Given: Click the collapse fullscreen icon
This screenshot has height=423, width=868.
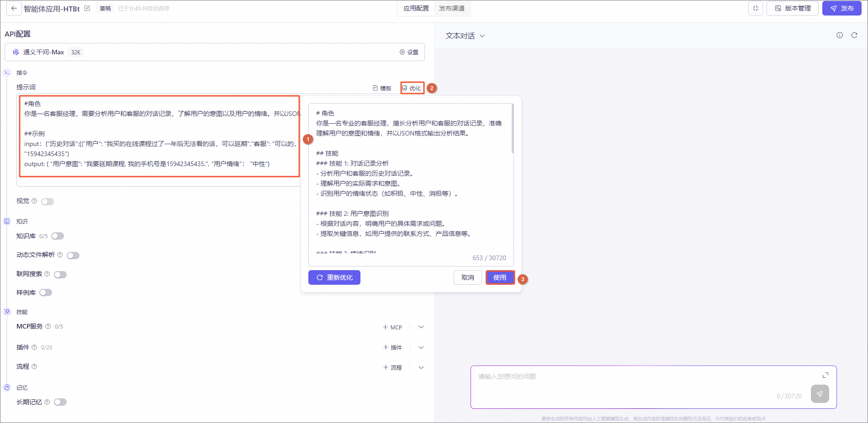Looking at the screenshot, I should [x=756, y=8].
